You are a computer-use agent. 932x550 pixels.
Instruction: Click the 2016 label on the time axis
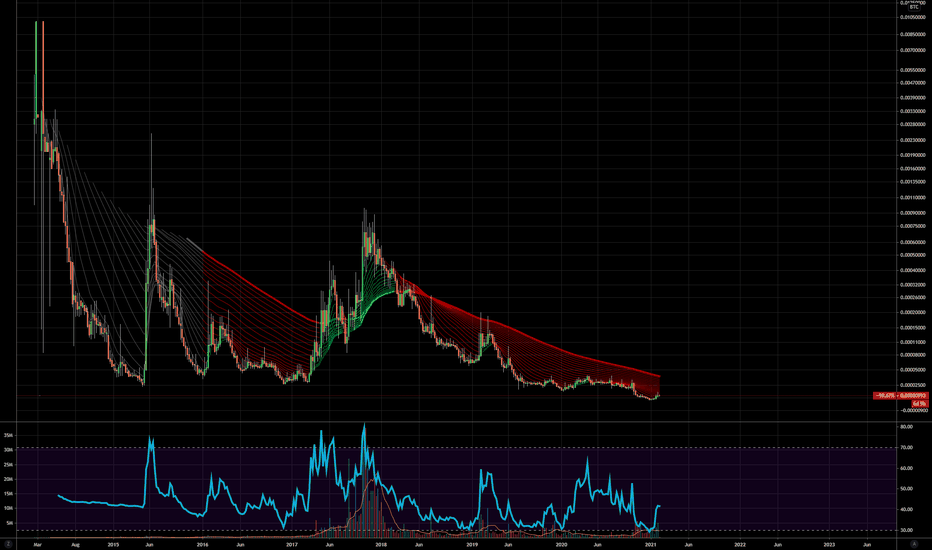point(203,544)
